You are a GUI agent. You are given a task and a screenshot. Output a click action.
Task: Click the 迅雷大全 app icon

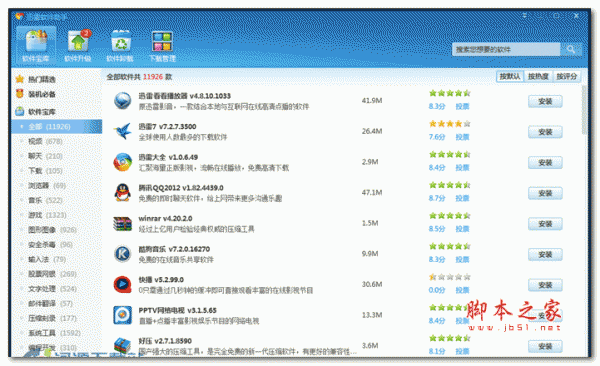pos(122,162)
